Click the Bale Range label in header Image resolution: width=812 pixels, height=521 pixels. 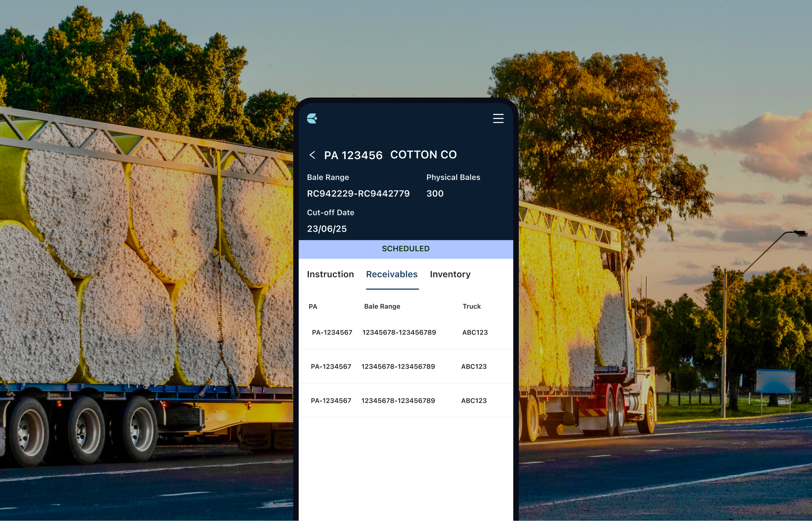328,178
